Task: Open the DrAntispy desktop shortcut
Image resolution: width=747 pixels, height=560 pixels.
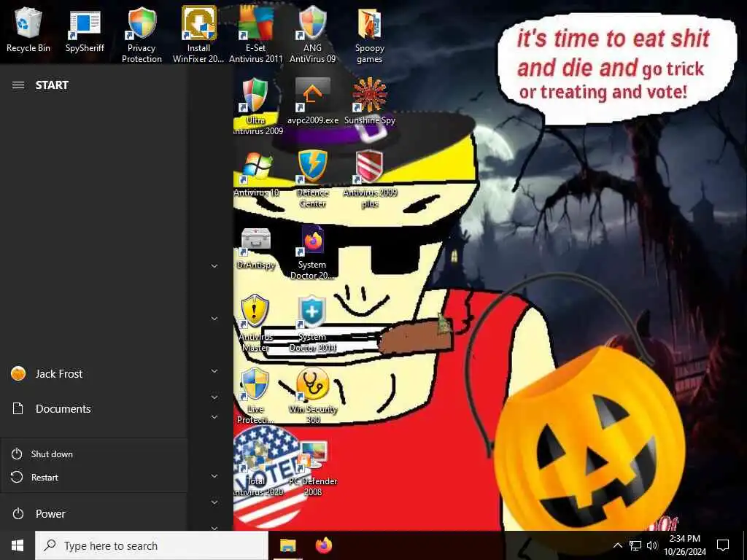Action: coord(256,248)
